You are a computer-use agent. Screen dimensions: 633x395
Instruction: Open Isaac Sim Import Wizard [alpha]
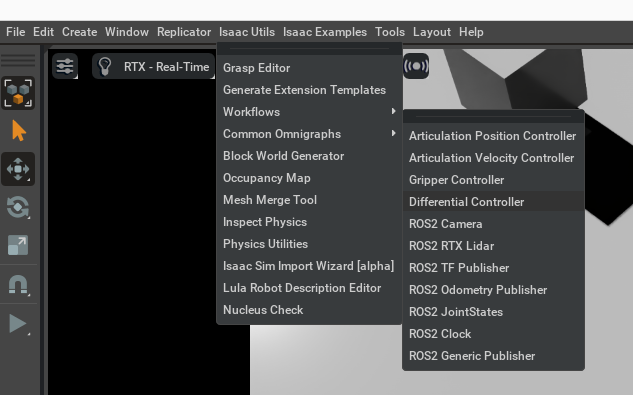pos(310,266)
